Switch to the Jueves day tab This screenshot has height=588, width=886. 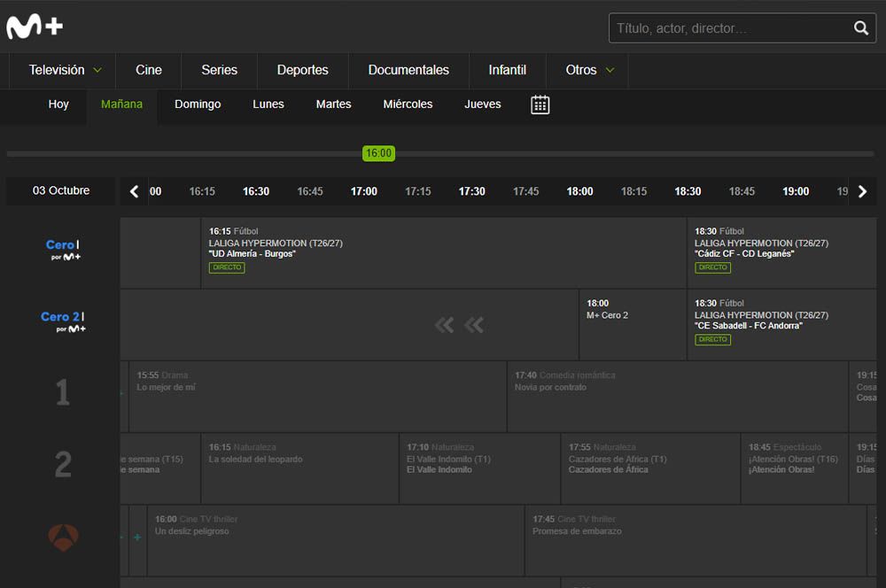point(483,104)
